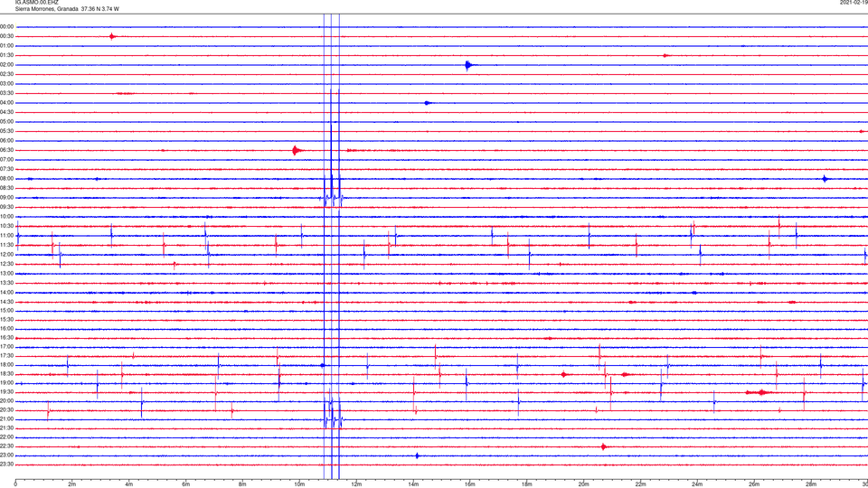This screenshot has height=488, width=868.
Task: Click the red event on the 00:30 trace
Action: [x=112, y=36]
